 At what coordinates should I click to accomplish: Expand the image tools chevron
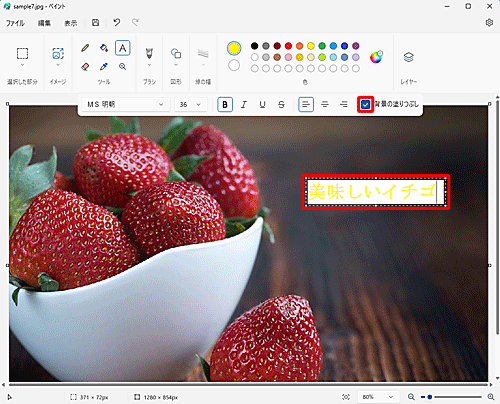pos(58,65)
